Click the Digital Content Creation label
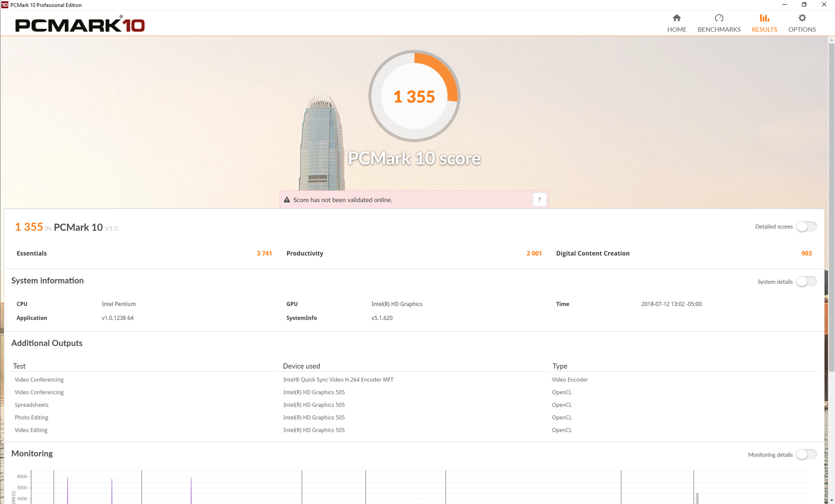The width and height of the screenshot is (835, 504). [x=593, y=253]
